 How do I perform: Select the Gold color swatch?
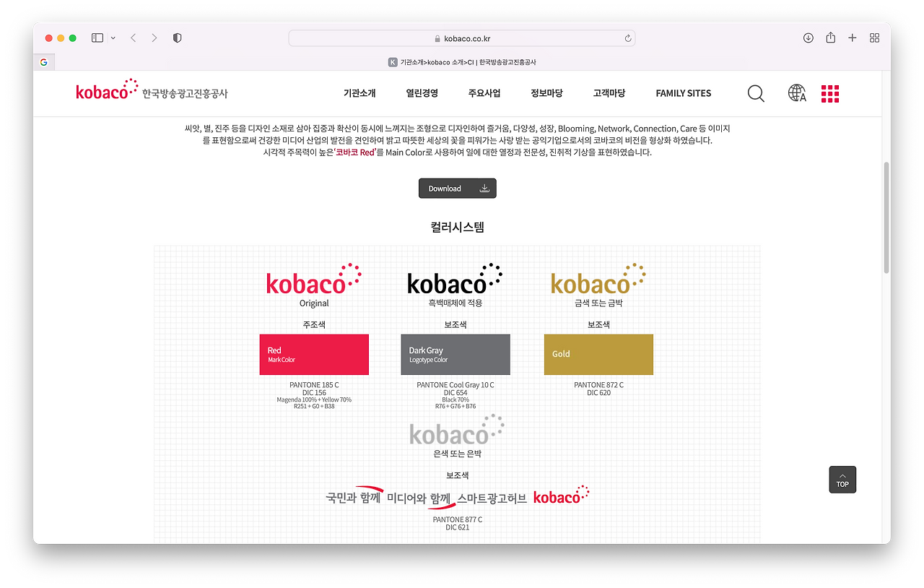click(x=598, y=355)
